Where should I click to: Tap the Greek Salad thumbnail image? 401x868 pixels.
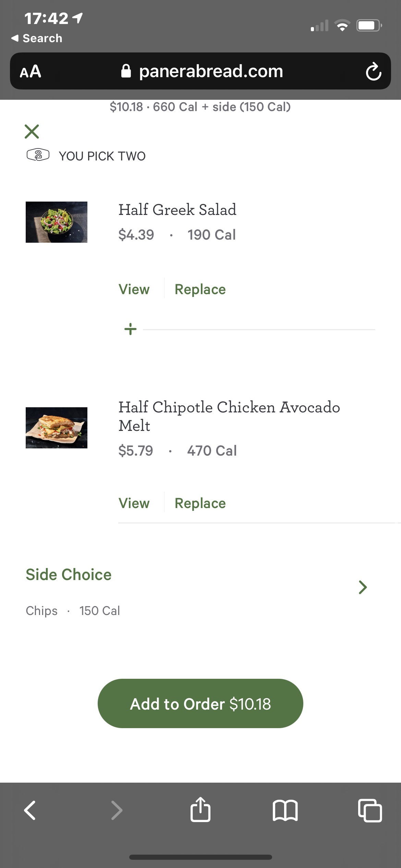(57, 222)
